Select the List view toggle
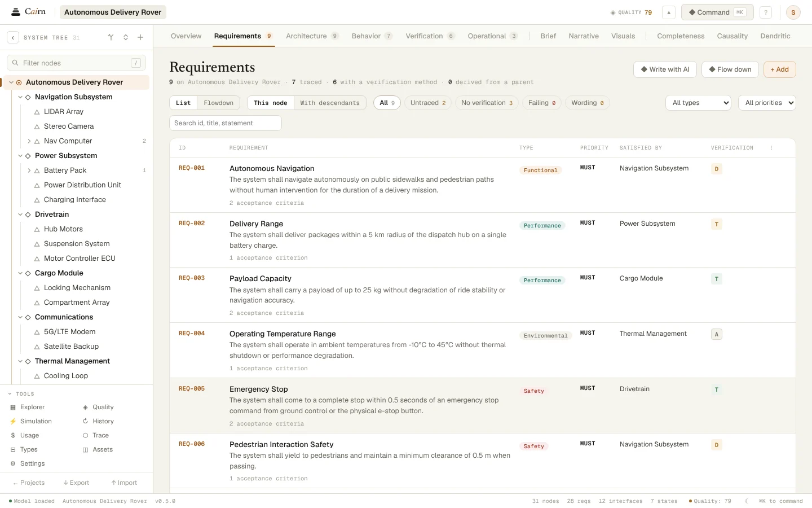 pos(183,103)
